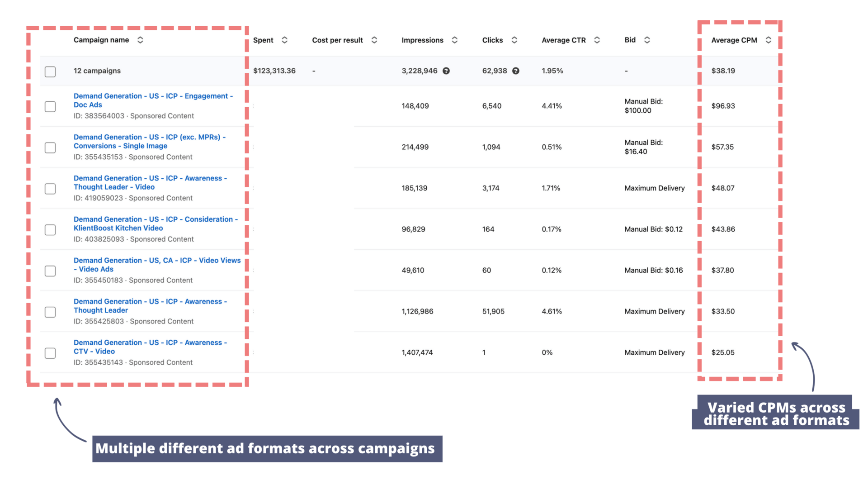Click the Average CPM column header
Viewport: 868px width, 485px height.
(734, 40)
